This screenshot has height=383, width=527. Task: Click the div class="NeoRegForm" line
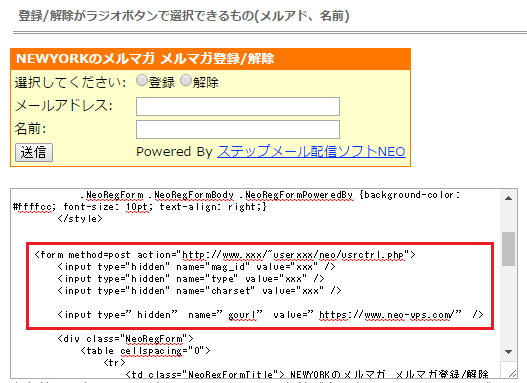pyautogui.click(x=125, y=339)
